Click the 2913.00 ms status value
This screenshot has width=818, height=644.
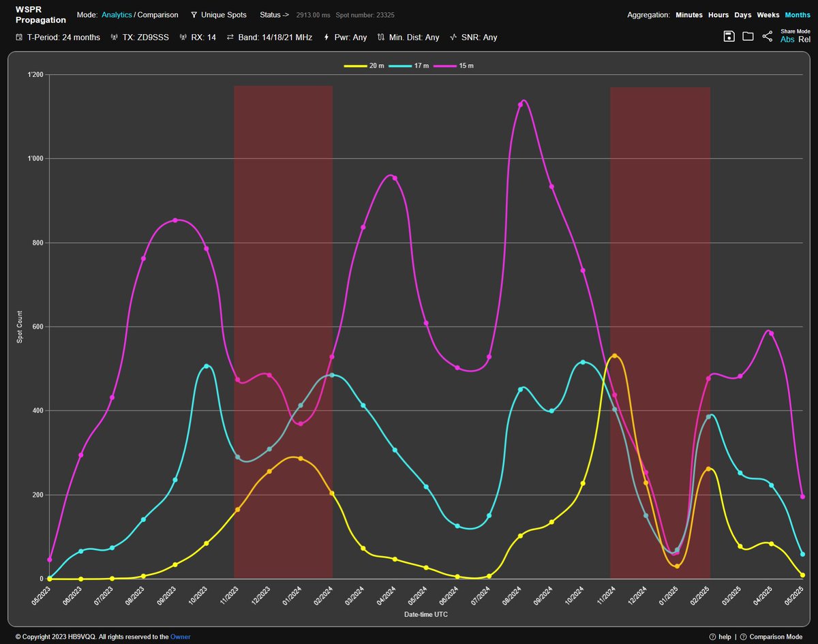tap(314, 15)
